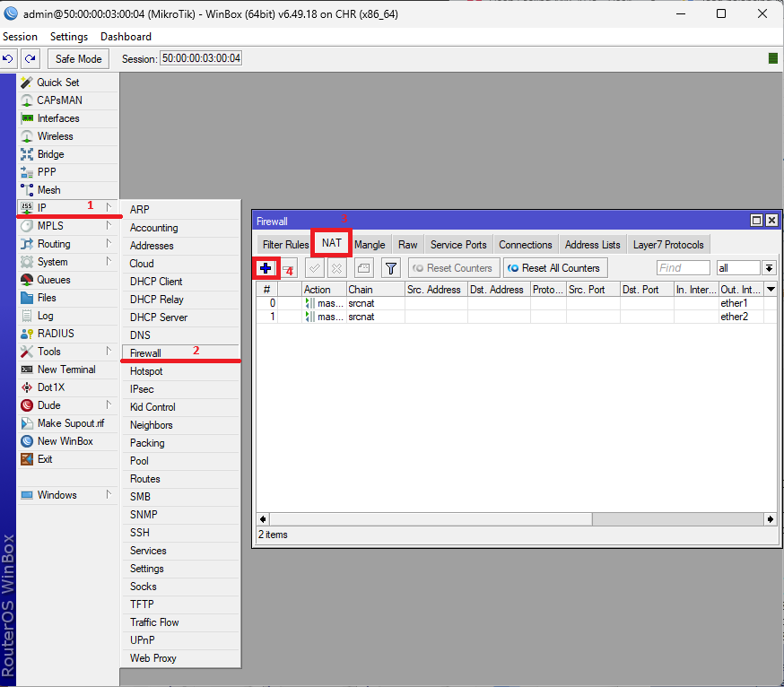Open the 'all' filter dropdown in Firewall
This screenshot has width=784, height=687.
click(x=769, y=268)
